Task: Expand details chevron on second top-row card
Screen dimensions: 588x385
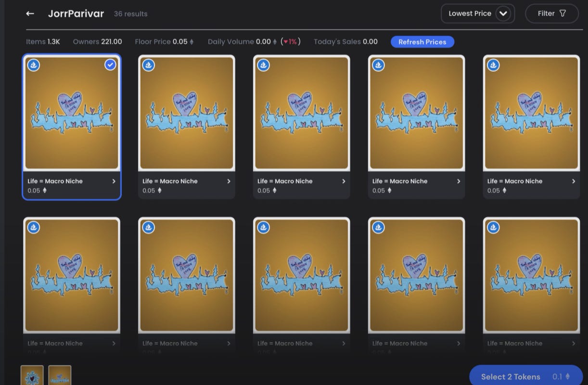Action: (x=229, y=181)
